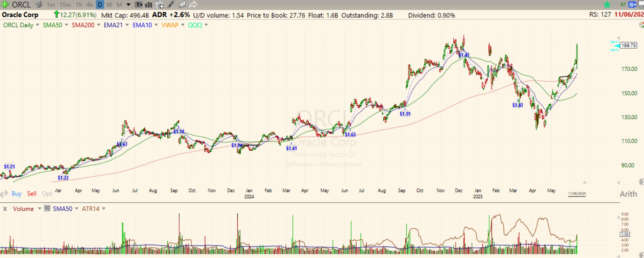Image resolution: width=644 pixels, height=258 pixels.
Task: Click the Oracle Corp company name
Action: tap(20, 15)
